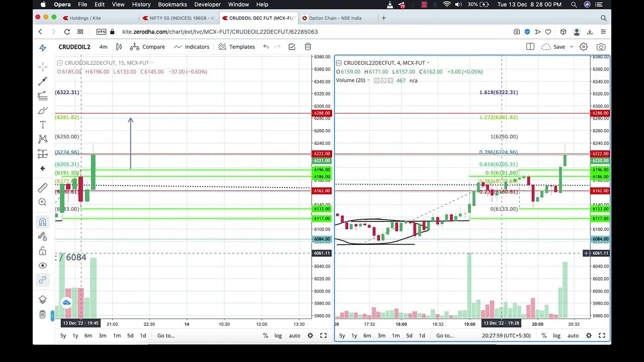Expand the Save options arrow
This screenshot has height=362, width=644.
pos(571,47)
